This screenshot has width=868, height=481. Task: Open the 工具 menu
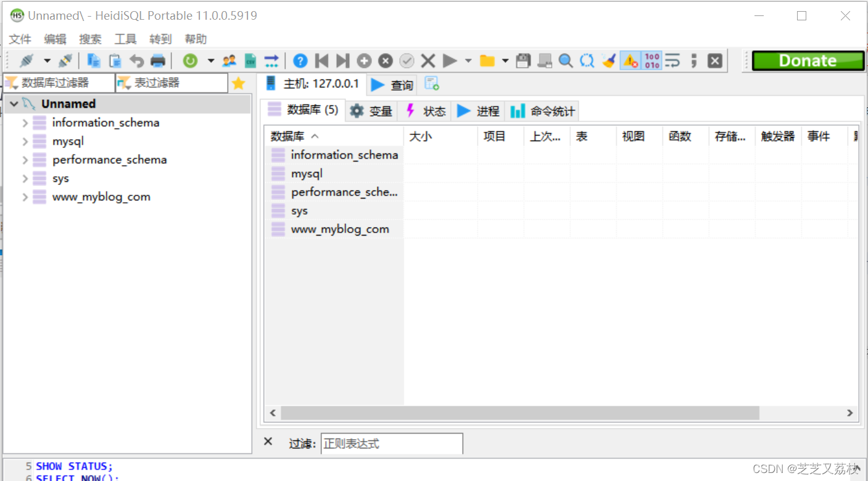pyautogui.click(x=125, y=39)
